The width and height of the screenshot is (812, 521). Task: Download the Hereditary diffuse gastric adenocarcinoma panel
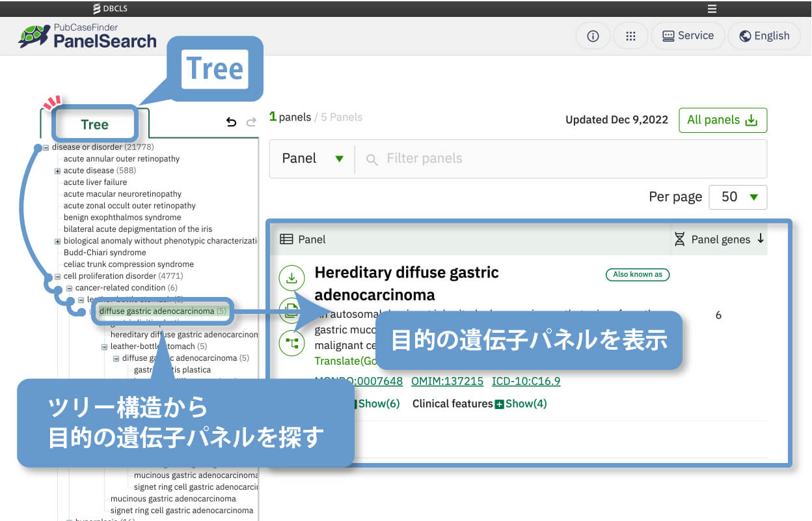pyautogui.click(x=291, y=278)
